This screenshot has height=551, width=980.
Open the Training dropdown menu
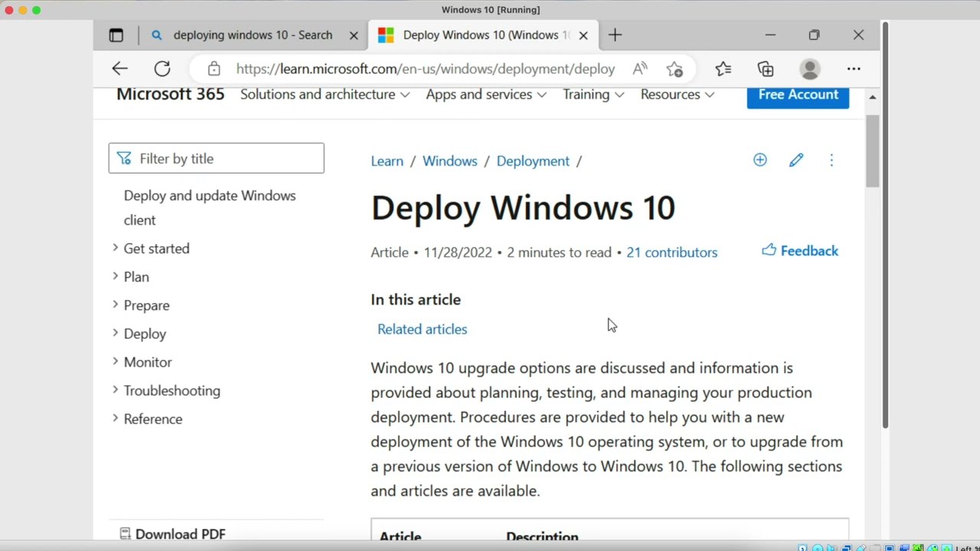[593, 94]
